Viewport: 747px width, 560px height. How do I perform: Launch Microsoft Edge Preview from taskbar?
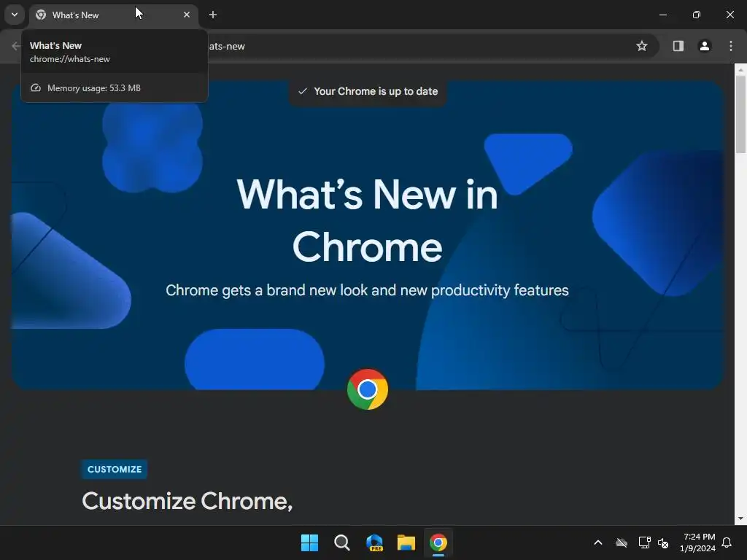tap(374, 542)
